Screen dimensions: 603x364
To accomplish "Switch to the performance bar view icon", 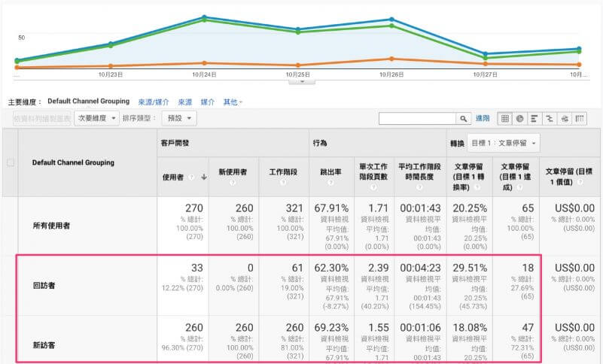I will click(x=534, y=118).
